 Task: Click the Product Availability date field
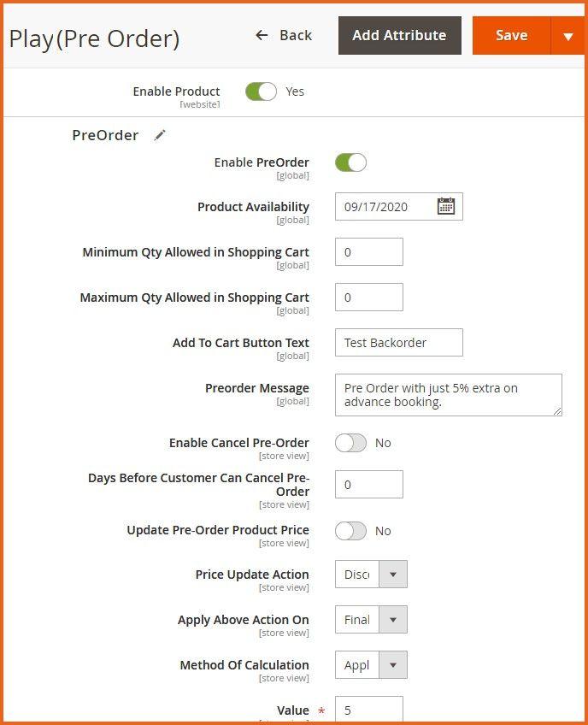(x=385, y=207)
